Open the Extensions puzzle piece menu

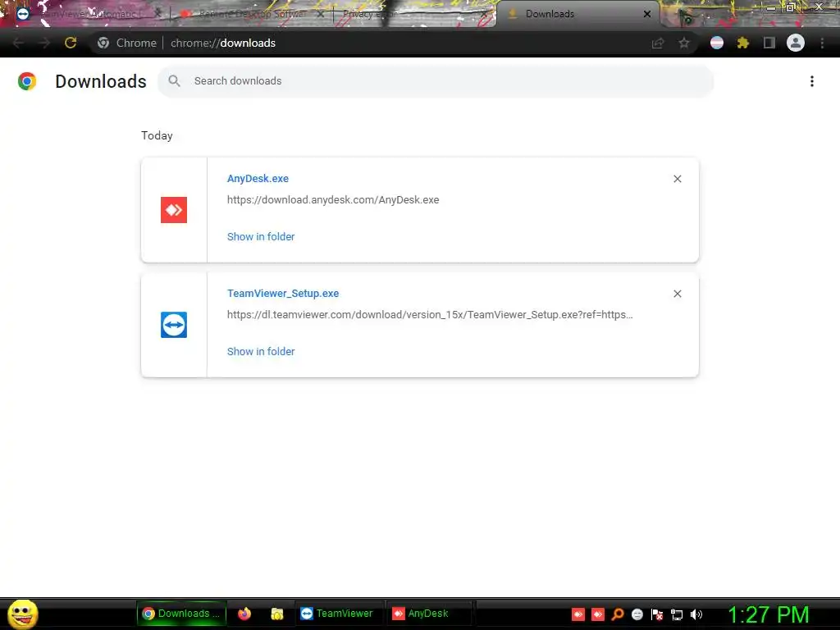tap(743, 43)
